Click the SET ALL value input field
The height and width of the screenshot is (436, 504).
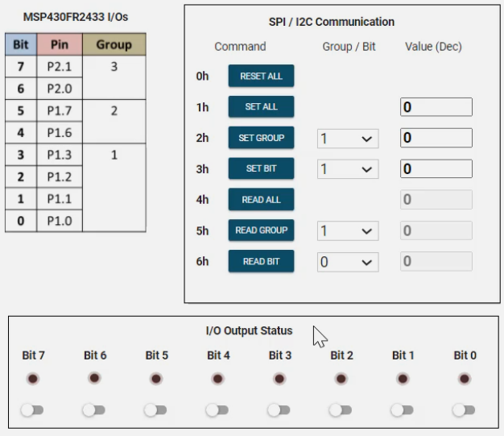pyautogui.click(x=436, y=107)
